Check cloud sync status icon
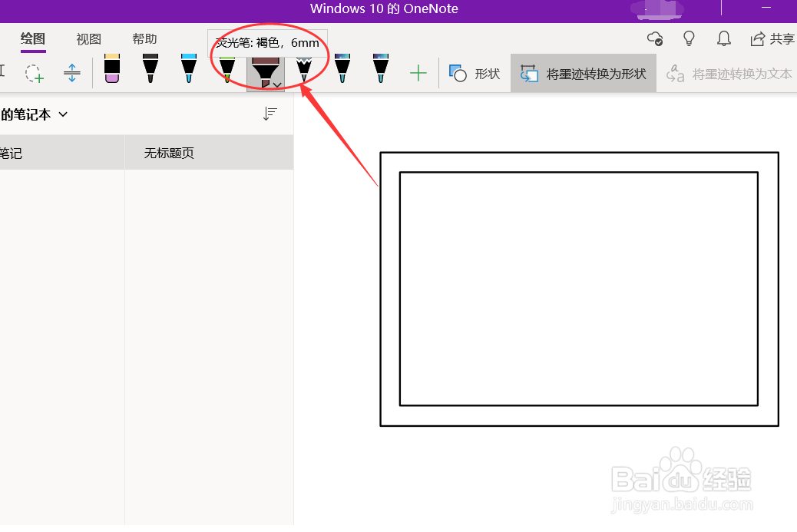The height and width of the screenshot is (532, 797). (x=655, y=38)
